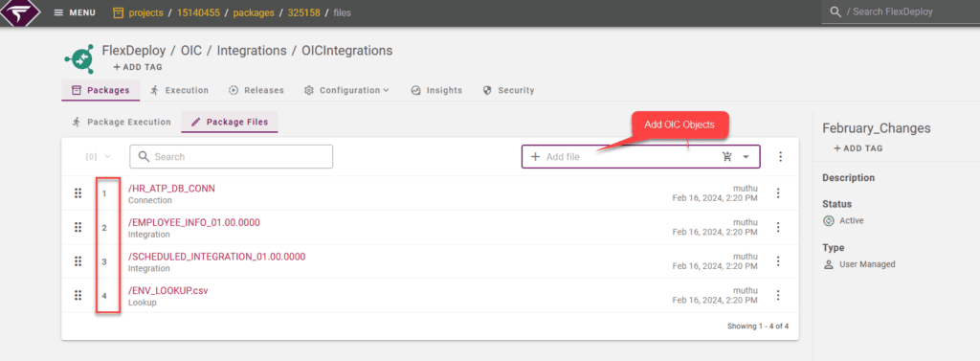Screen dimensions: 980x361
Task: Expand the Add file dropdown arrow
Action: coord(746,157)
